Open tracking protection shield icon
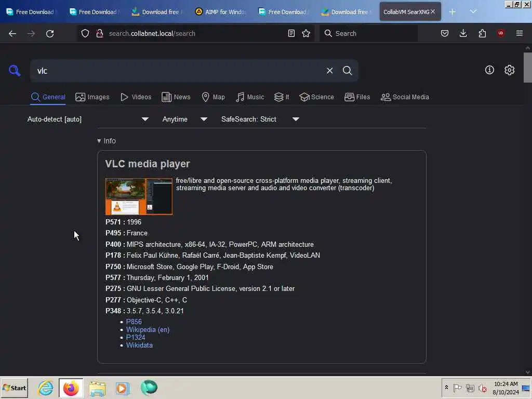532x399 pixels. click(x=85, y=33)
